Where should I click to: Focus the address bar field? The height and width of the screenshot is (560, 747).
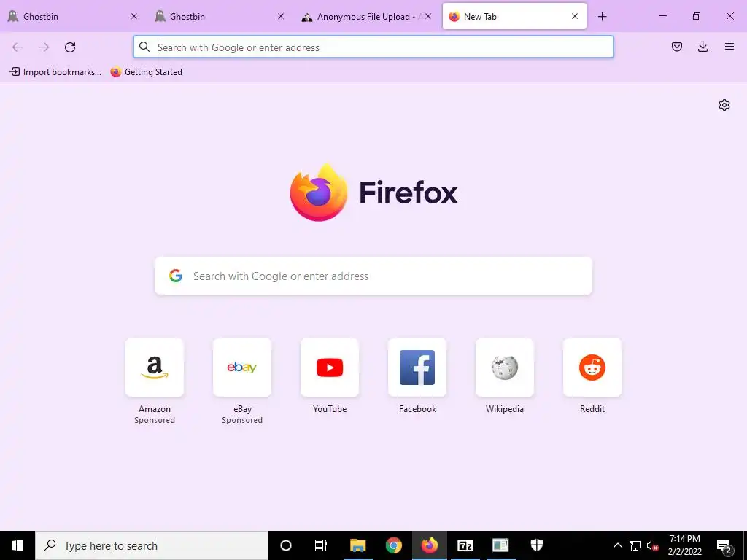(373, 47)
